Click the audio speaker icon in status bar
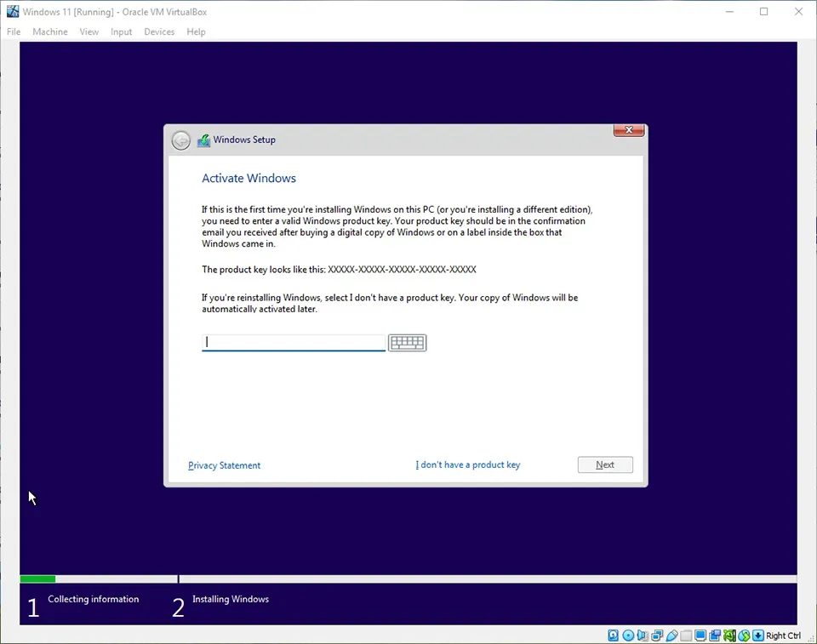The width and height of the screenshot is (817, 644). [x=643, y=635]
